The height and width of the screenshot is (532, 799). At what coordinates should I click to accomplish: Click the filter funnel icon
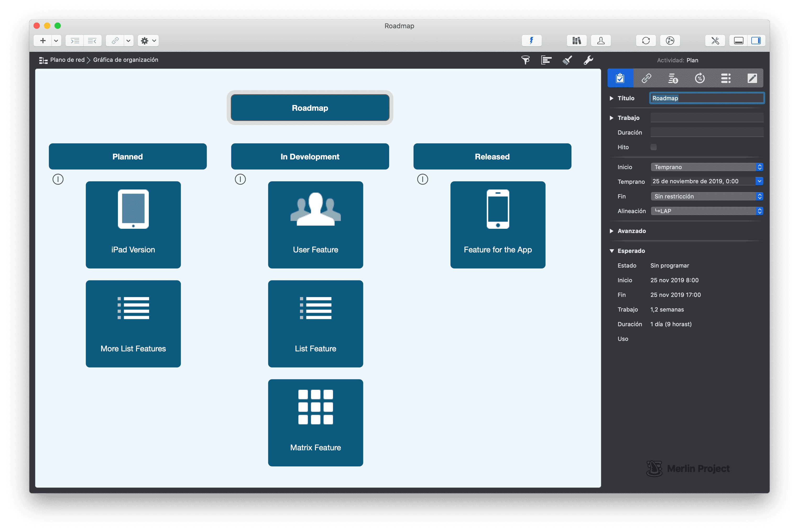525,60
